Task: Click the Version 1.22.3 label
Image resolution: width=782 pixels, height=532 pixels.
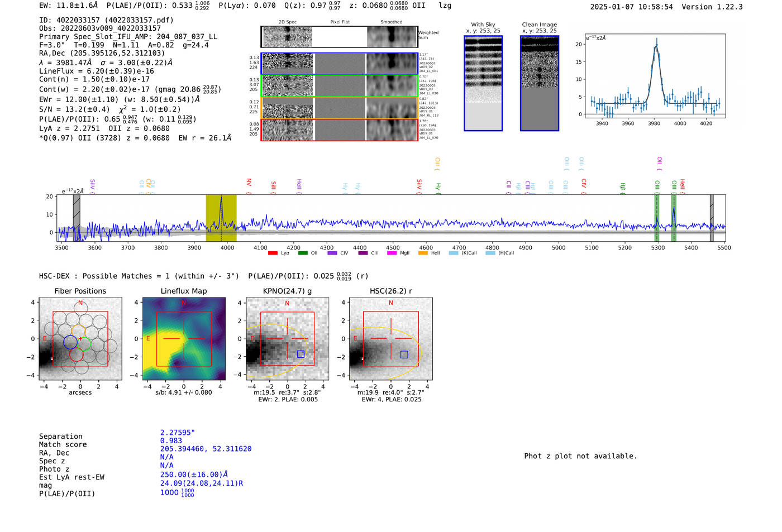Action: pos(712,7)
